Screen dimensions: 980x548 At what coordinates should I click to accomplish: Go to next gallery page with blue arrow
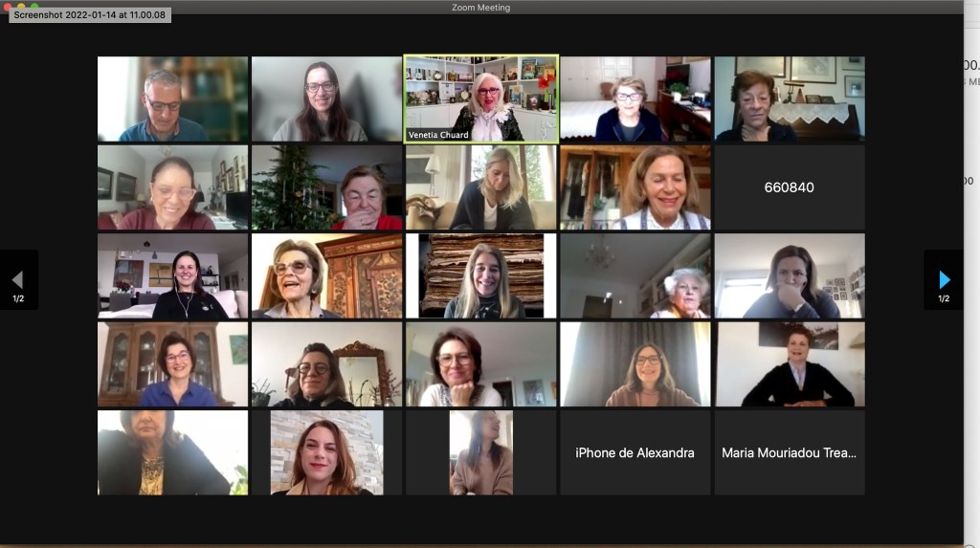coord(944,279)
